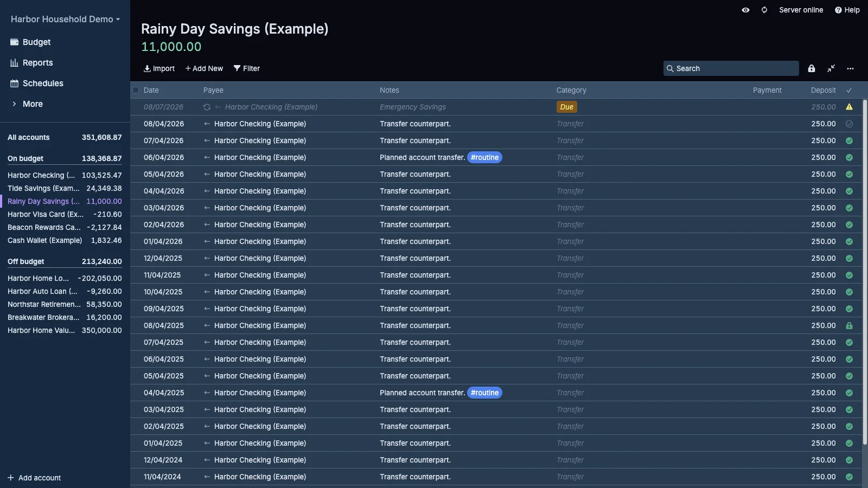Open the Filter menu
This screenshot has height=488, width=868.
coord(247,68)
